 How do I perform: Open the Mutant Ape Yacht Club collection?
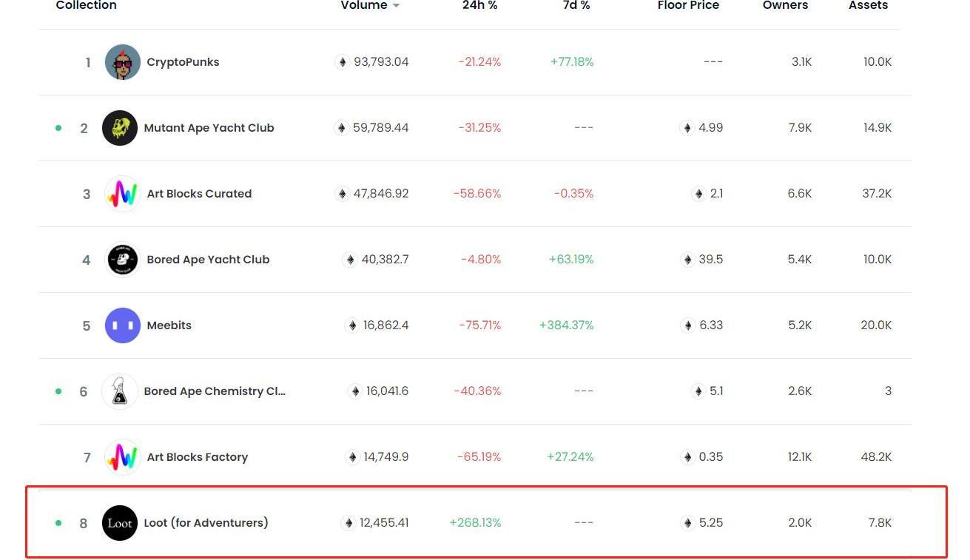click(209, 128)
